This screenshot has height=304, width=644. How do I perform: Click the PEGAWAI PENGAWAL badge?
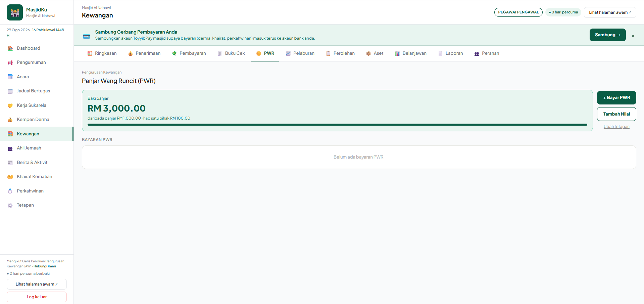[x=518, y=12]
